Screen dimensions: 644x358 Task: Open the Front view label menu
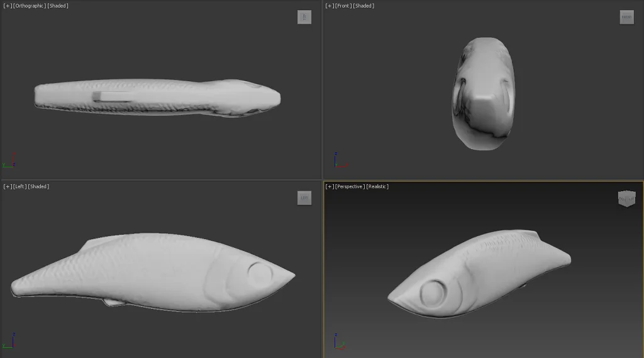click(343, 6)
